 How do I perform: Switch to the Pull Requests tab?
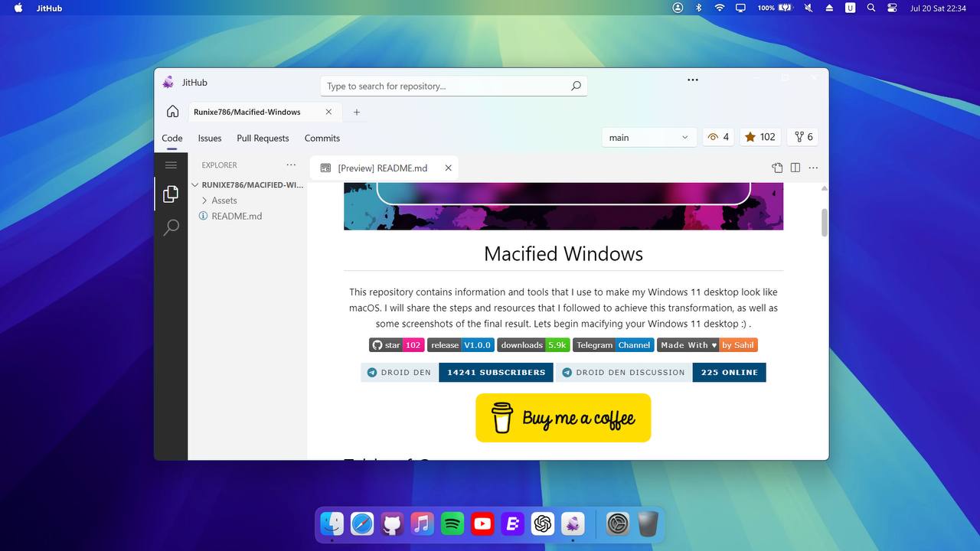click(263, 139)
